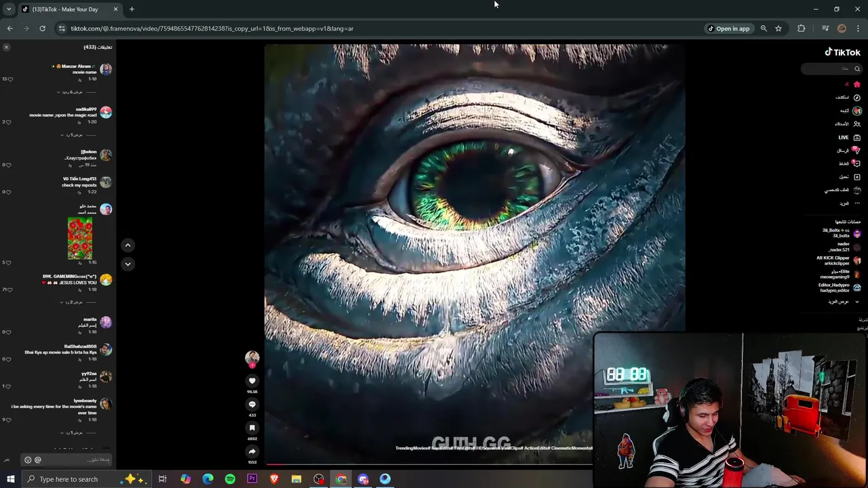Like the video with heart button
This screenshot has height=488, width=868.
(252, 381)
